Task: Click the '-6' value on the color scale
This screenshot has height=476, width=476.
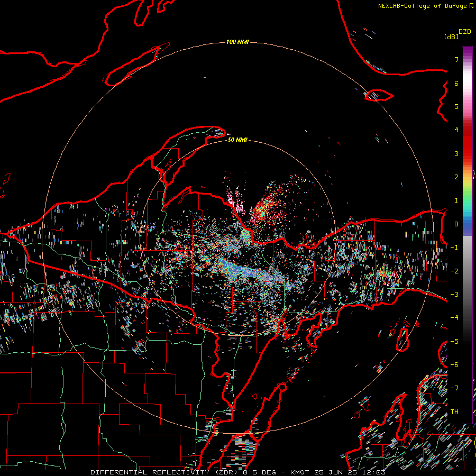Action: point(454,365)
